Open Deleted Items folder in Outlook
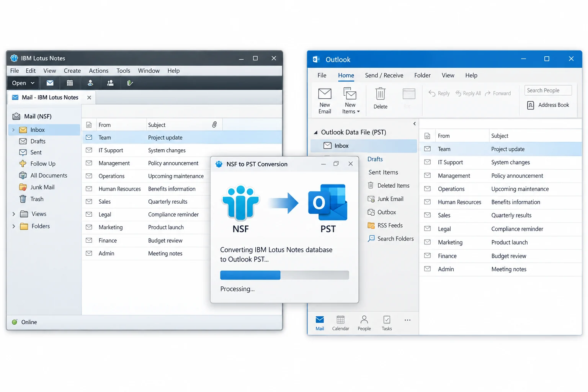Viewport: 588px width, 392px height. [x=389, y=186]
